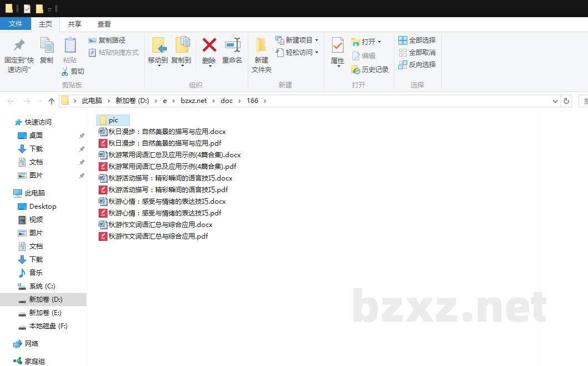This screenshot has width=588, height=366.
Task: Switch to the Share (共享) ribbon tab
Action: tap(75, 24)
